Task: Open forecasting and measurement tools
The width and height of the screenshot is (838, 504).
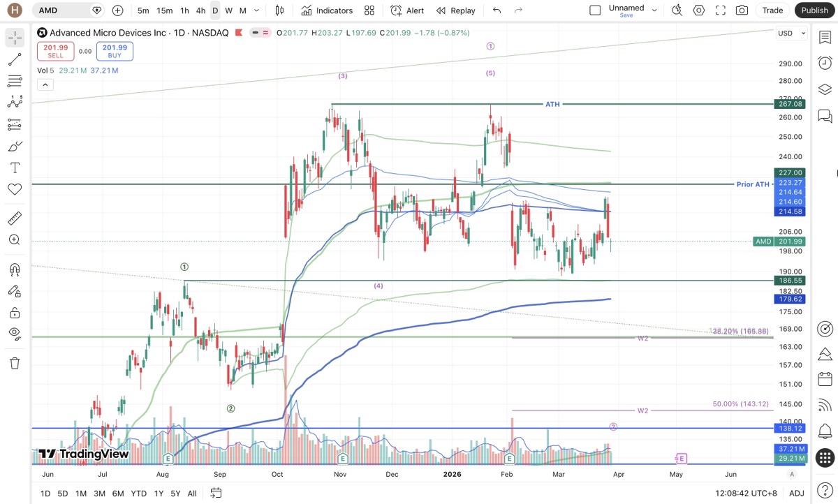Action: click(15, 124)
